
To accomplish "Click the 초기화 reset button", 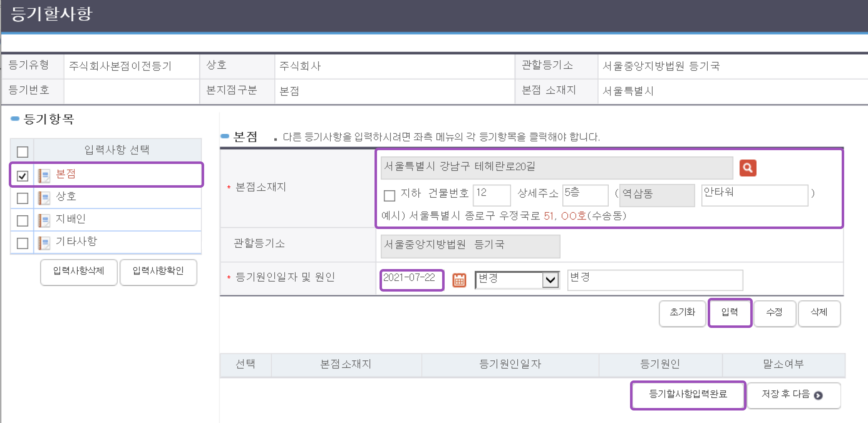I will point(682,313).
